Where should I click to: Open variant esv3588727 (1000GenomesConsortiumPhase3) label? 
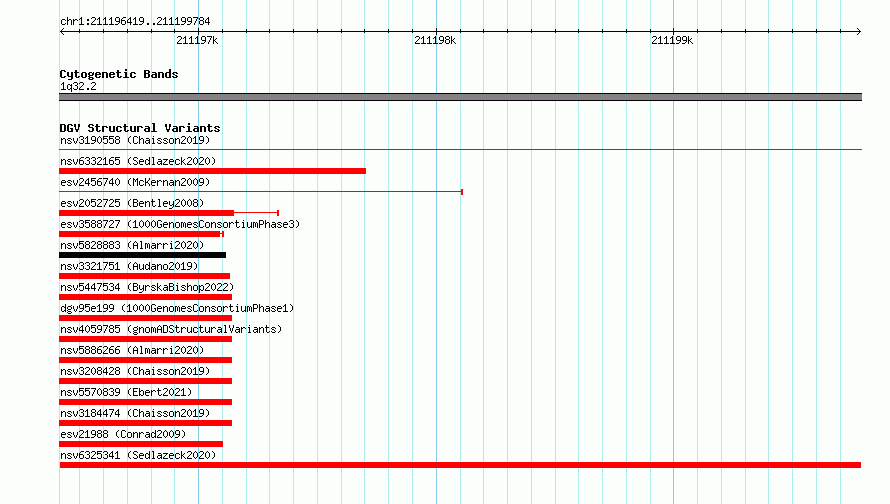[180, 224]
